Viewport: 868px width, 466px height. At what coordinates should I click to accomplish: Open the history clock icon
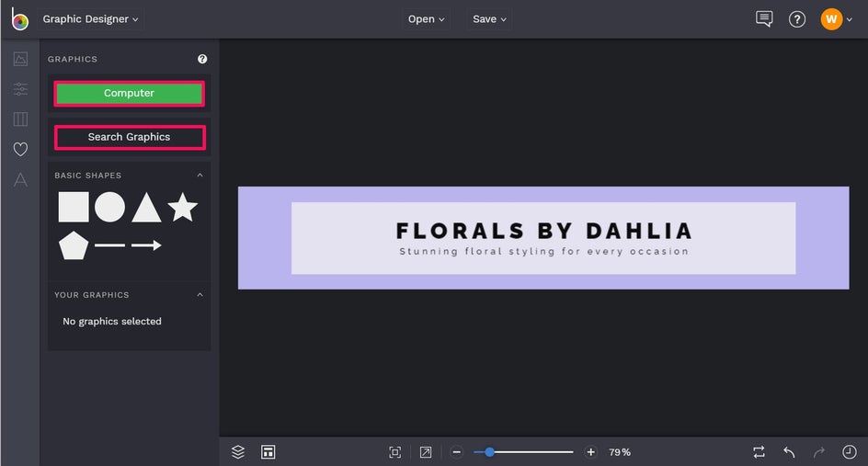[850, 452]
